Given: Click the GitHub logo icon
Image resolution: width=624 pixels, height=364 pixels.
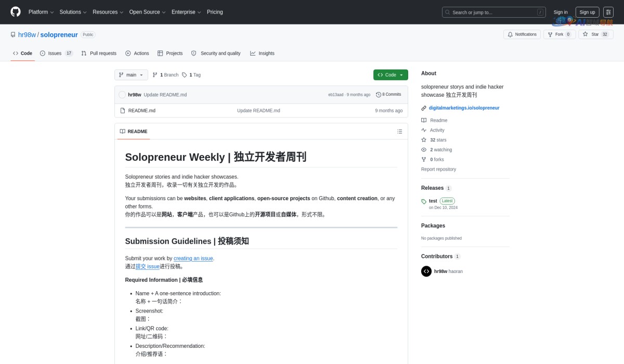Looking at the screenshot, I should pyautogui.click(x=16, y=12).
